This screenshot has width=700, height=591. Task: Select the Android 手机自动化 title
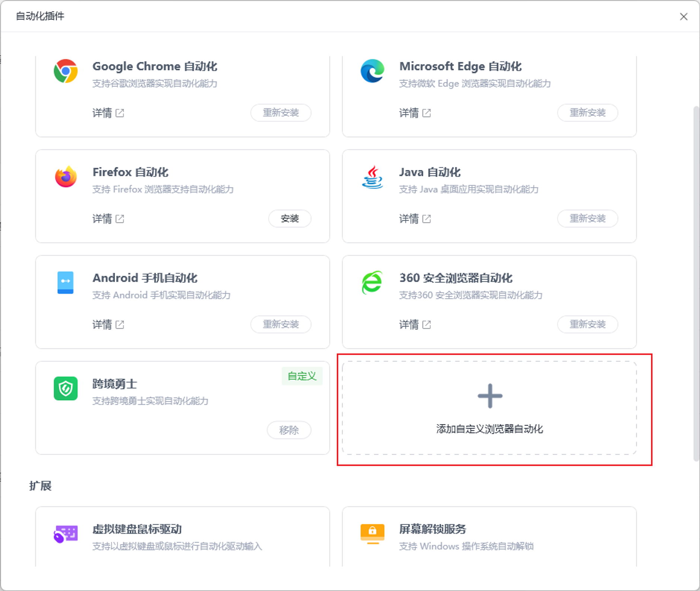145,278
